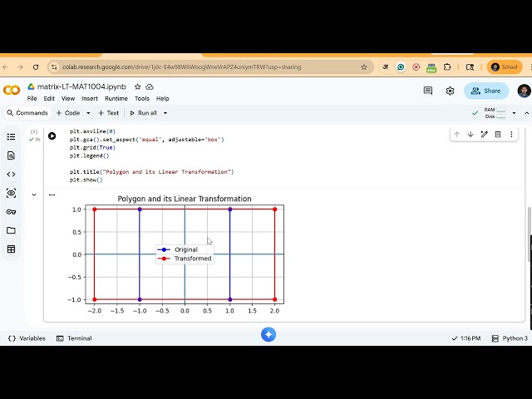The image size is (532, 399).
Task: Click the notebook title matrix-LT-MAT1004.ipynb
Action: pos(81,86)
